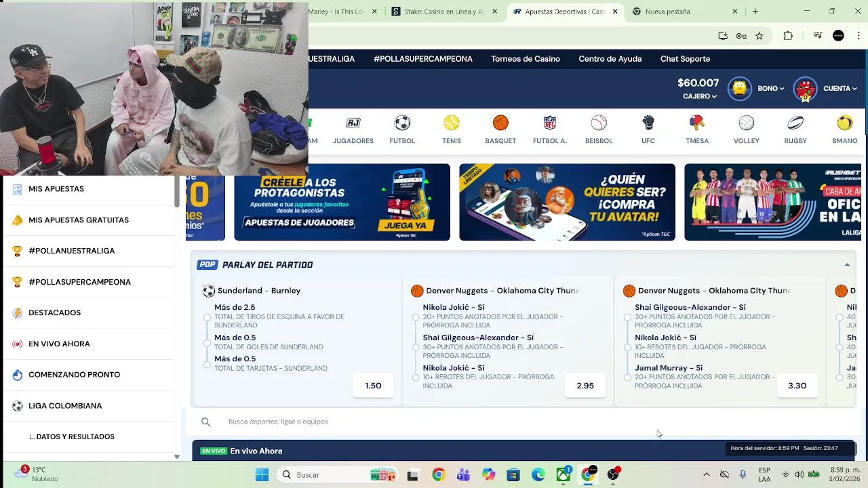This screenshot has height=488, width=868.
Task: Select the BMANO handball icon
Action: click(845, 123)
